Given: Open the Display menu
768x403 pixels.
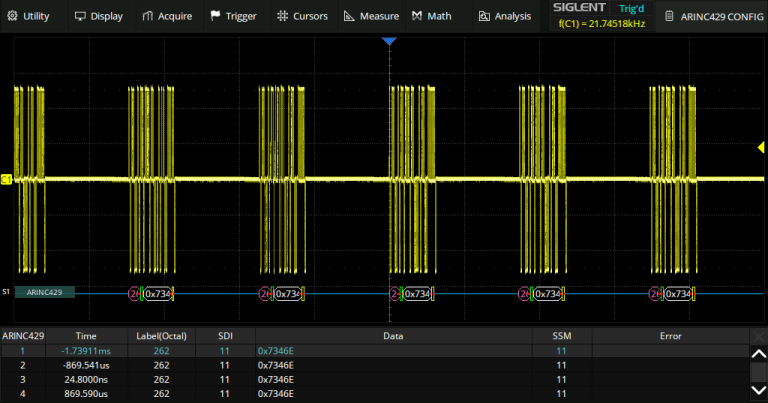Looking at the screenshot, I should (x=98, y=16).
